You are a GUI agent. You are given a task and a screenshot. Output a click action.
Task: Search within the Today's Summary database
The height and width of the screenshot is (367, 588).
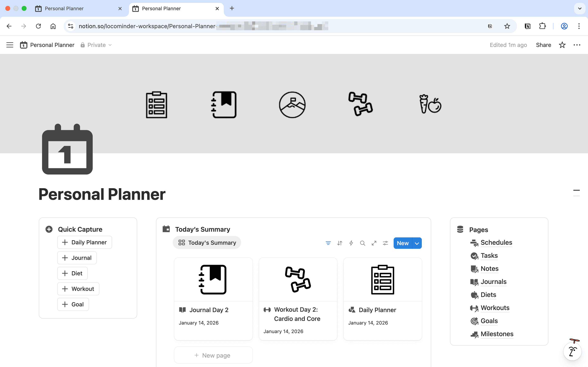[x=362, y=243]
